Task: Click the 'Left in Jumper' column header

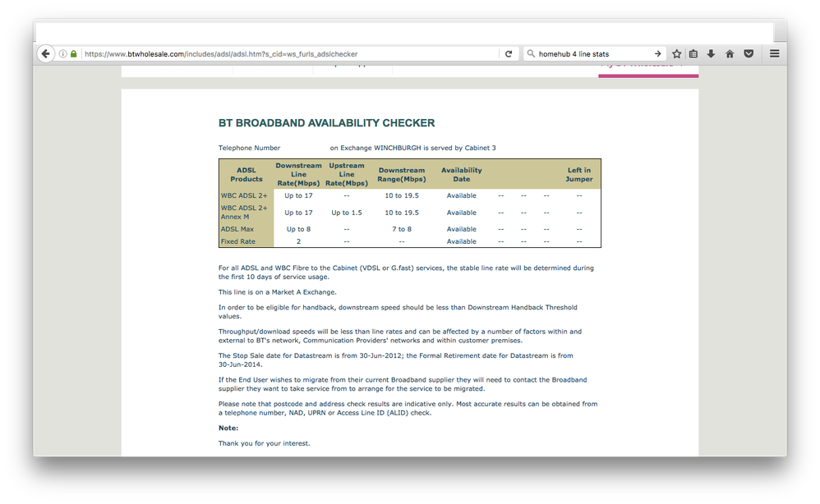Action: [x=579, y=175]
